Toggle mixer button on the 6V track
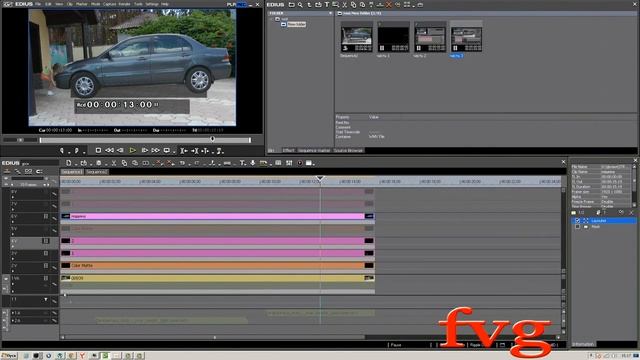 point(46,216)
